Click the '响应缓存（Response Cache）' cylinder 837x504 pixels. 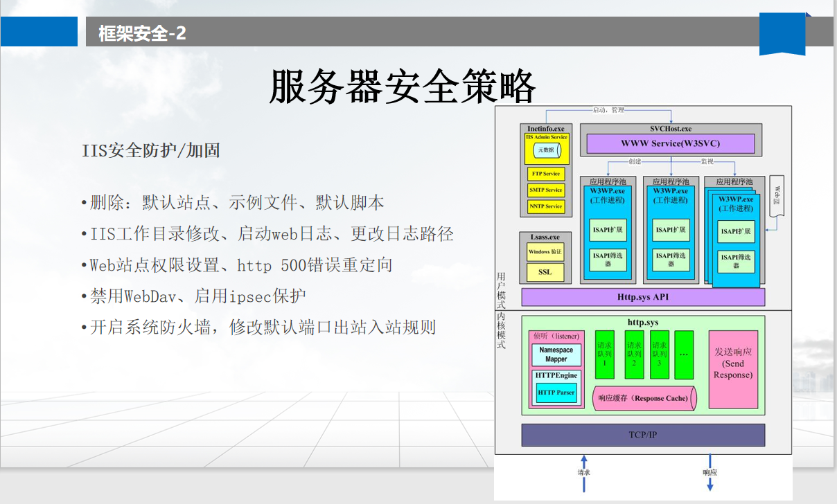(644, 398)
